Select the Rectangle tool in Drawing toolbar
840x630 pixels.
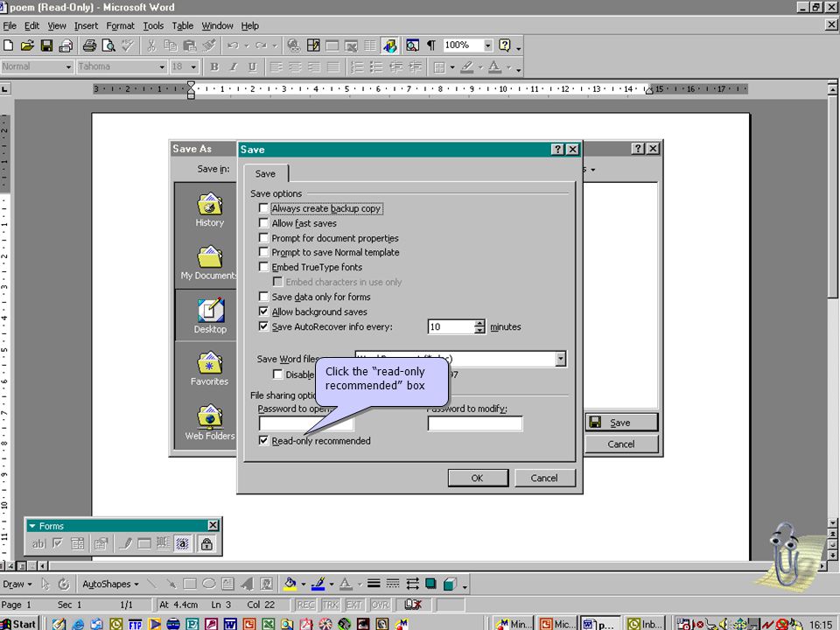pos(190,584)
